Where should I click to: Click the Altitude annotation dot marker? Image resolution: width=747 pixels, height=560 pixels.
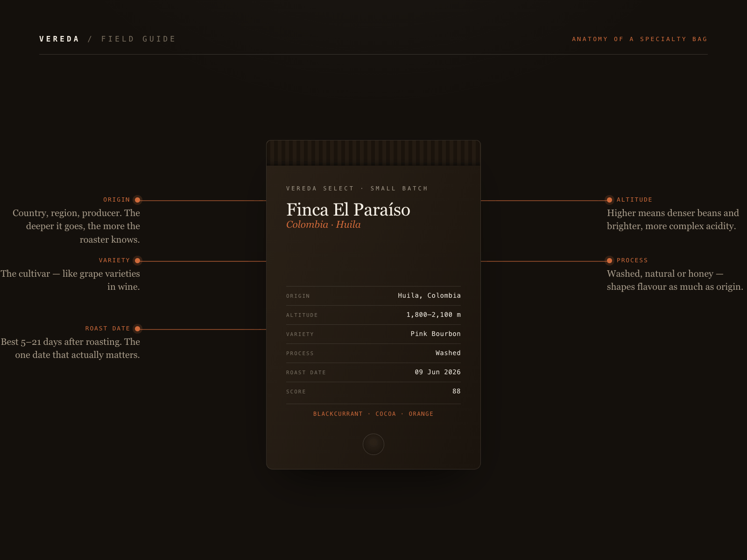point(609,200)
